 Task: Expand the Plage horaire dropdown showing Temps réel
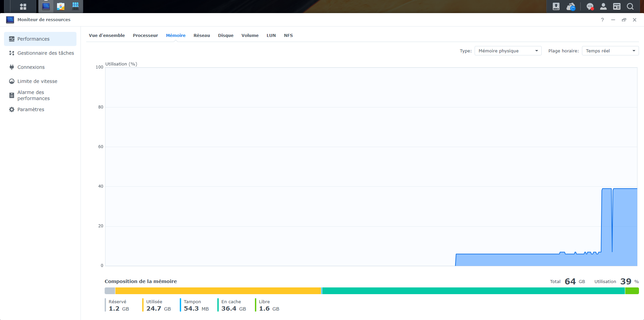(610, 51)
